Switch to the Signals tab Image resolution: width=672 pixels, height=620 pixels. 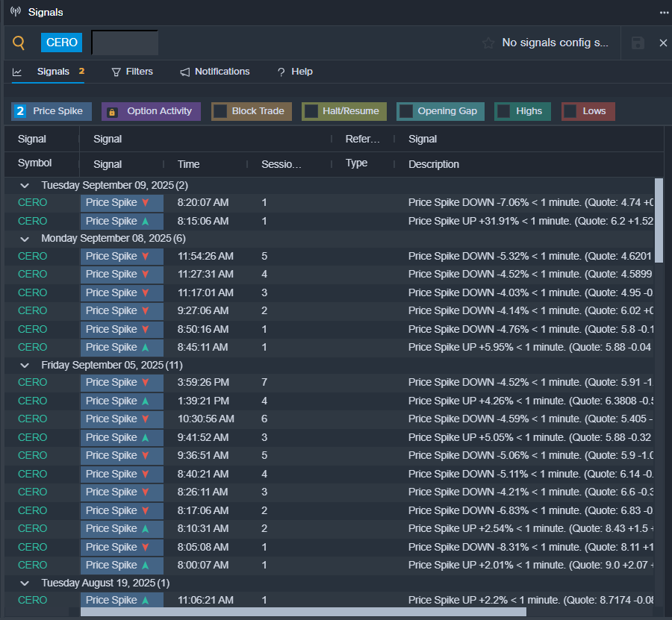[x=48, y=72]
